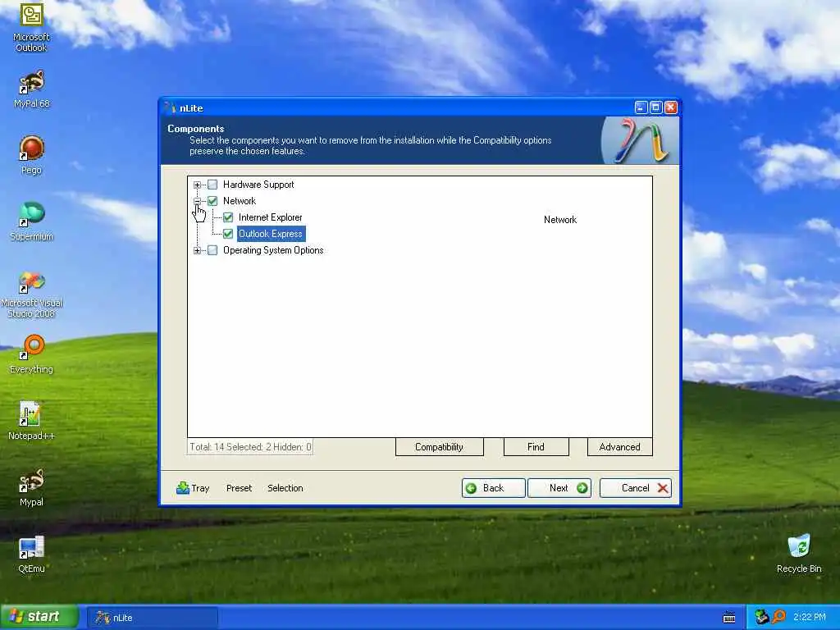Uncheck the Outlook Express checkbox

point(228,234)
